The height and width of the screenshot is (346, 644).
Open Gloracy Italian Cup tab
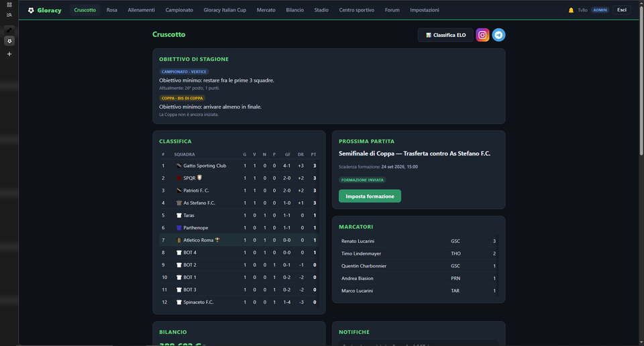pos(225,10)
